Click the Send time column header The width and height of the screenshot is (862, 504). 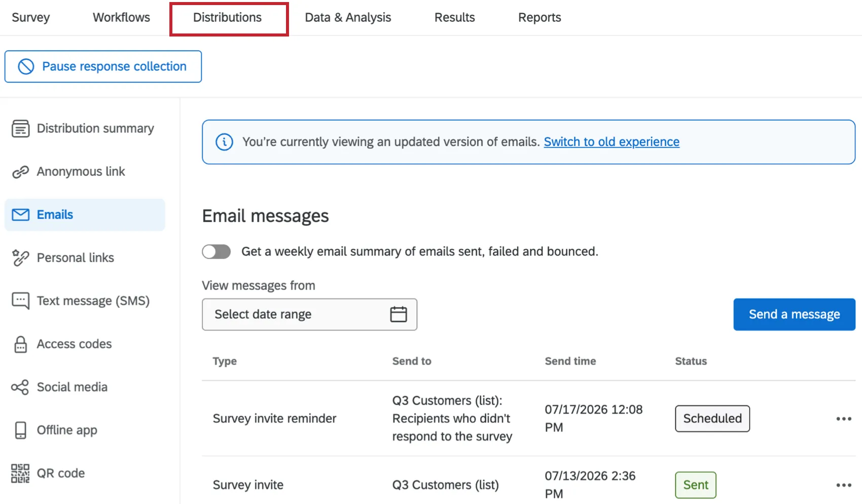click(x=570, y=361)
